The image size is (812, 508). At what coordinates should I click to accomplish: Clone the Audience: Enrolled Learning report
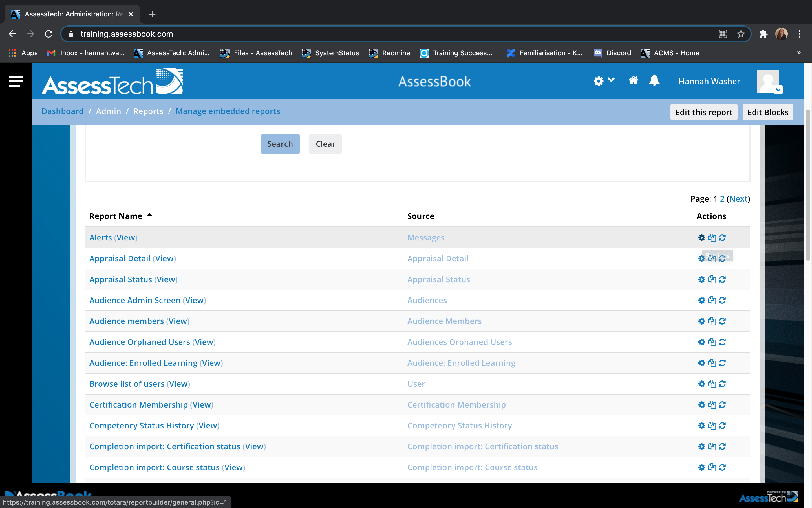point(712,363)
